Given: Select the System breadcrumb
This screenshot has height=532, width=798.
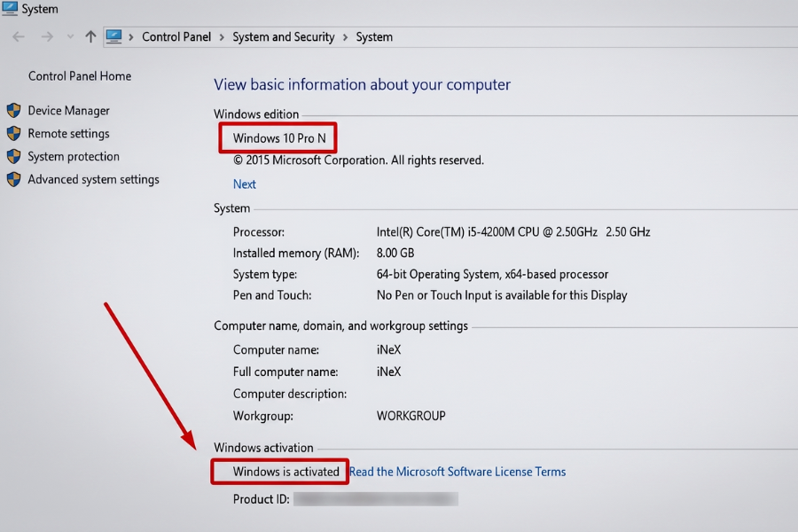Looking at the screenshot, I should point(374,37).
